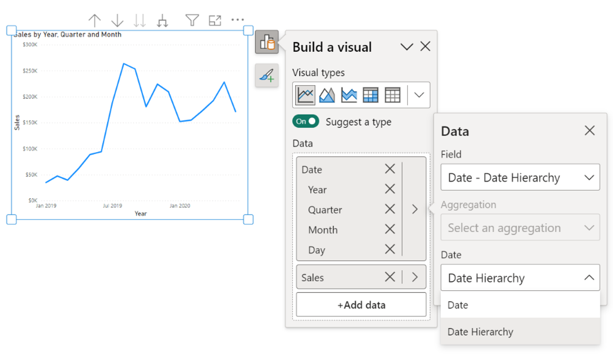Select the matrix visual type
The width and height of the screenshot is (613, 364).
tap(371, 95)
